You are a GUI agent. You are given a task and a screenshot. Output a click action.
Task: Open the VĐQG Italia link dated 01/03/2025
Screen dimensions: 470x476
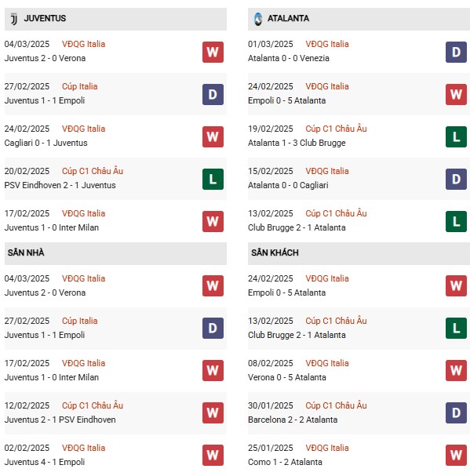327,44
